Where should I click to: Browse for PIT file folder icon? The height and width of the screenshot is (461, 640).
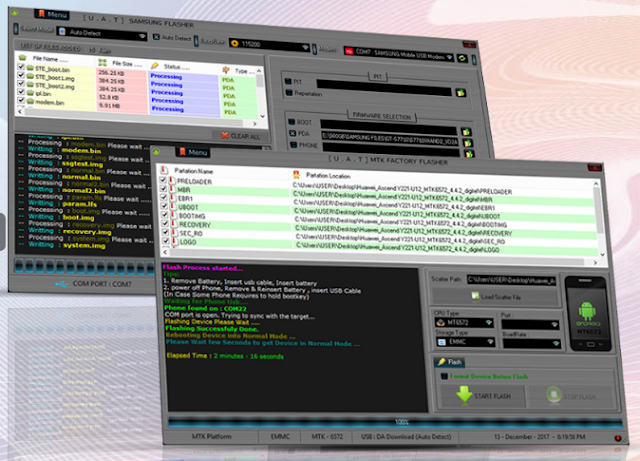click(x=461, y=93)
